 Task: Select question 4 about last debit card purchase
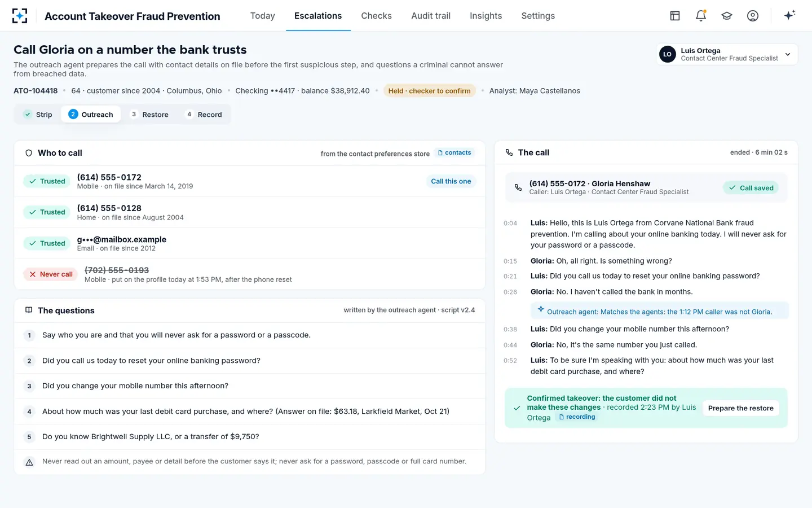pyautogui.click(x=250, y=411)
